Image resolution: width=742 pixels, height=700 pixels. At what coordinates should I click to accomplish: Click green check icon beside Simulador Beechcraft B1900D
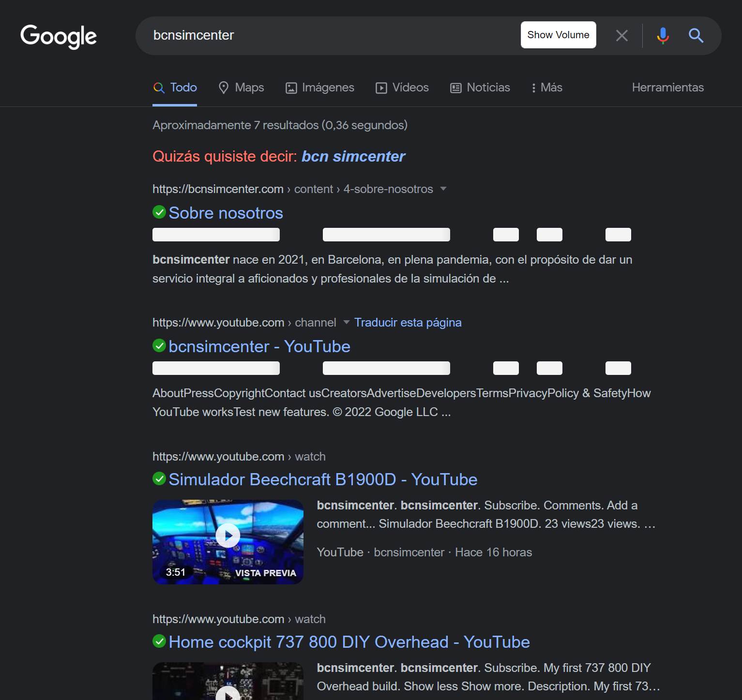pyautogui.click(x=159, y=478)
